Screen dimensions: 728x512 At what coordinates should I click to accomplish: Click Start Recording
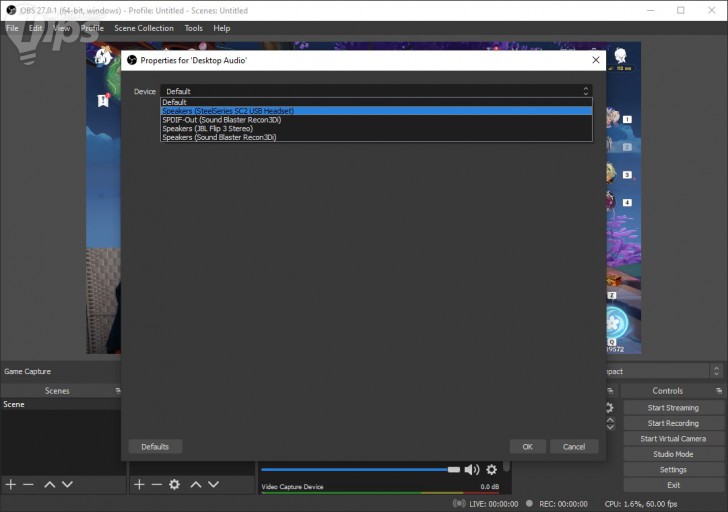click(673, 423)
